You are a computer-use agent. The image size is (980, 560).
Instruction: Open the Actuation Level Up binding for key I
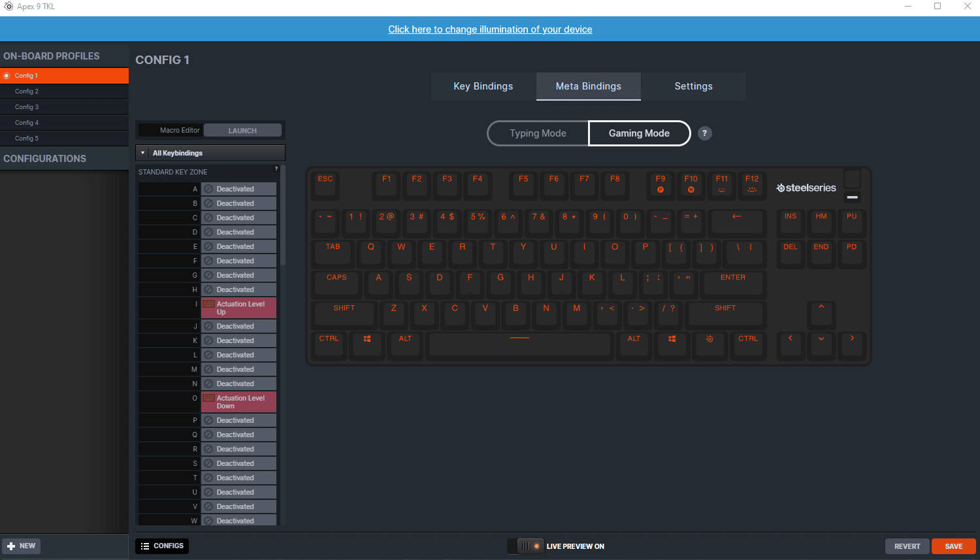(x=238, y=308)
